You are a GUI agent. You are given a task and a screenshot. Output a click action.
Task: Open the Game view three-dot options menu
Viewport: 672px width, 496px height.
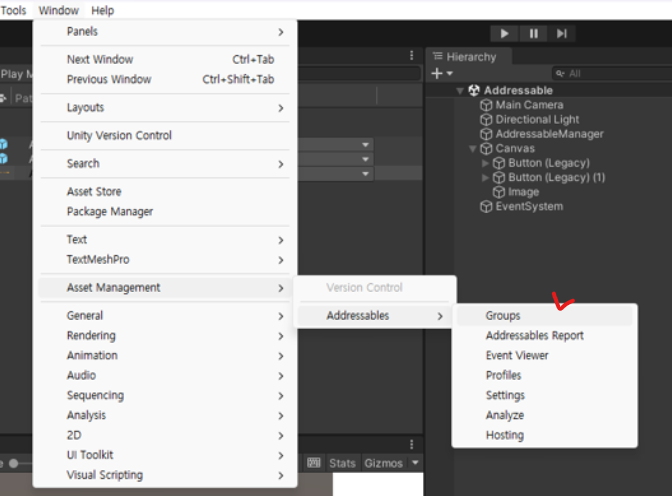point(411,444)
